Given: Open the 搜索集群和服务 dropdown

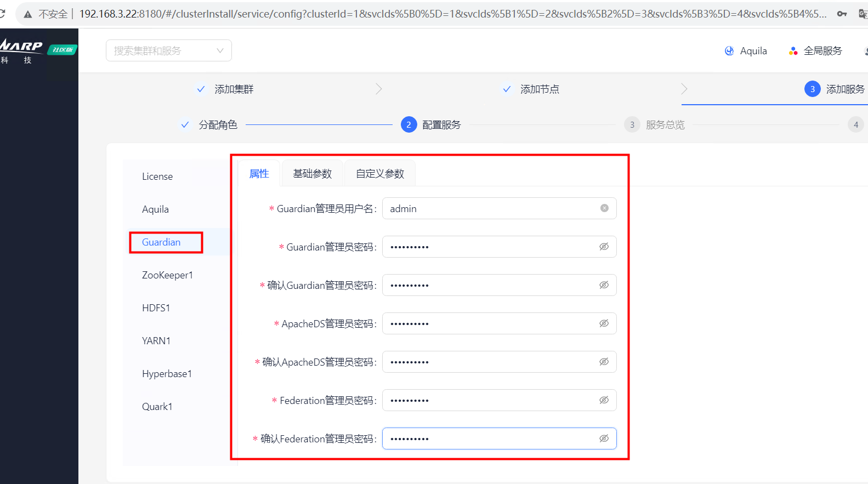Looking at the screenshot, I should (x=169, y=50).
